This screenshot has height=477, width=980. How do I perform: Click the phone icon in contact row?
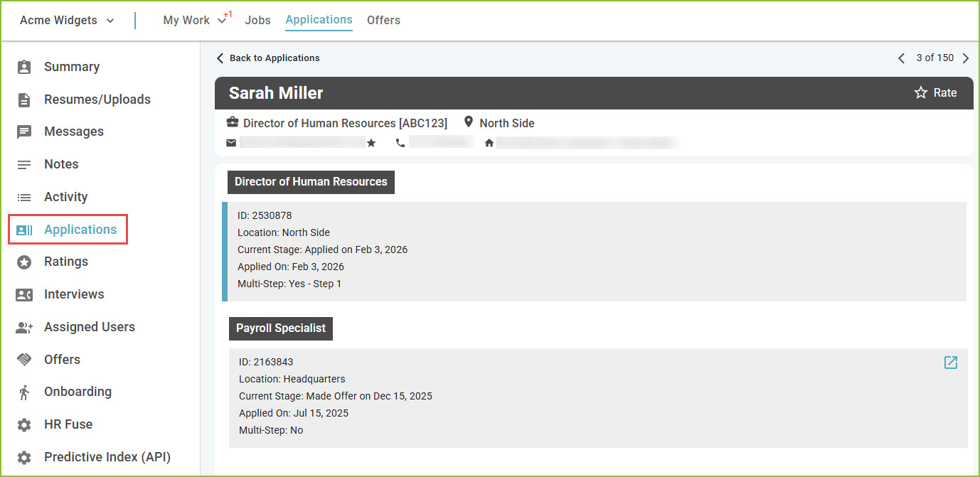pyautogui.click(x=400, y=143)
